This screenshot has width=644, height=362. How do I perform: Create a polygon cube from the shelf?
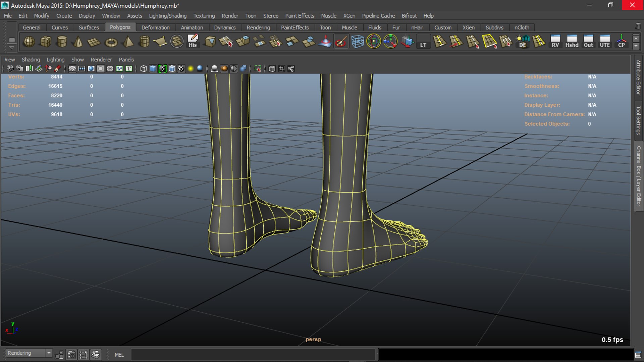pos(46,42)
